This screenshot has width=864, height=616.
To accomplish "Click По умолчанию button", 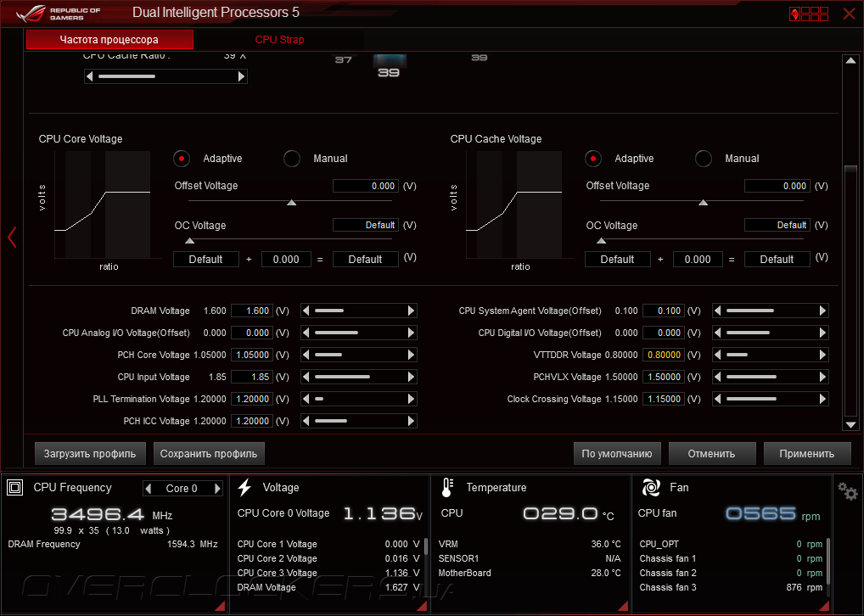I will (617, 454).
